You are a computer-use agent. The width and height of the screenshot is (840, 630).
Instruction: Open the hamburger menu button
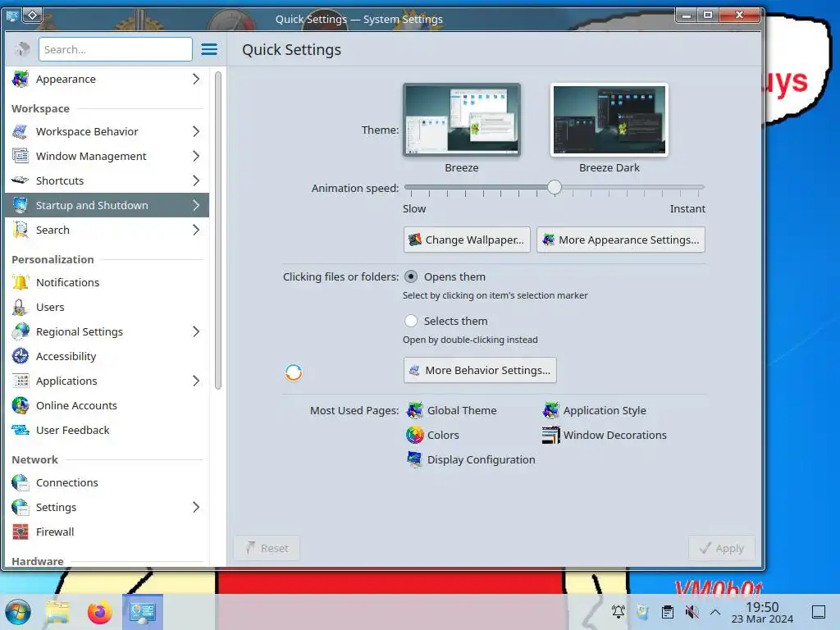click(x=209, y=50)
